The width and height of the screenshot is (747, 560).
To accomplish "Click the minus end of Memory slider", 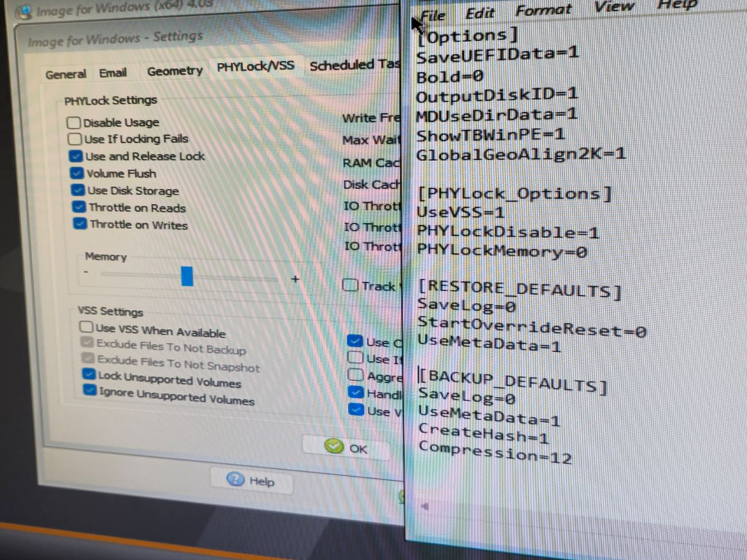I will (85, 272).
